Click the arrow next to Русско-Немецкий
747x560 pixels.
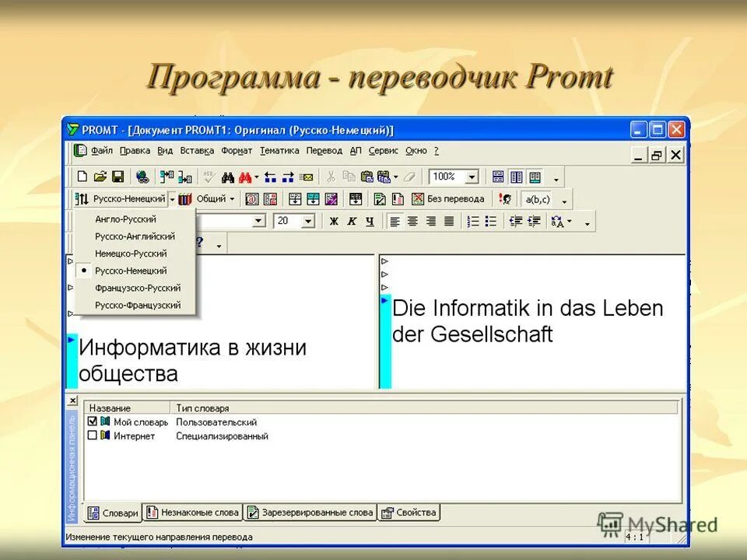click(x=172, y=200)
